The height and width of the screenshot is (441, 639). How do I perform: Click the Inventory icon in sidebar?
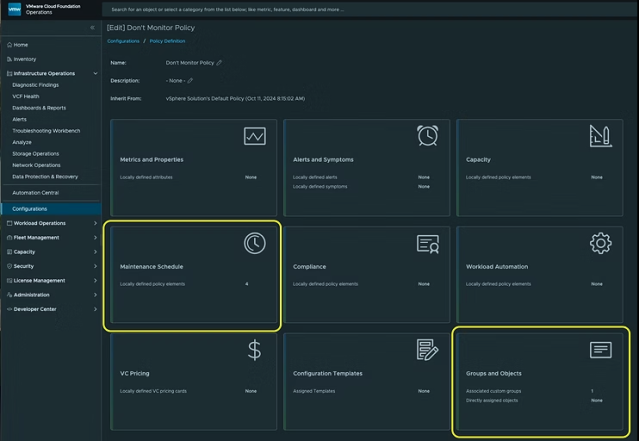(x=9, y=59)
